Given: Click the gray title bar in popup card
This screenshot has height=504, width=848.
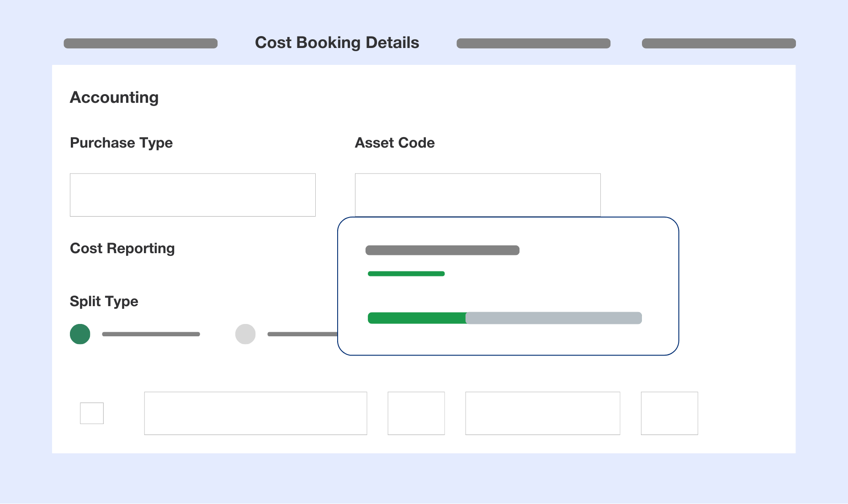Looking at the screenshot, I should [x=442, y=250].
